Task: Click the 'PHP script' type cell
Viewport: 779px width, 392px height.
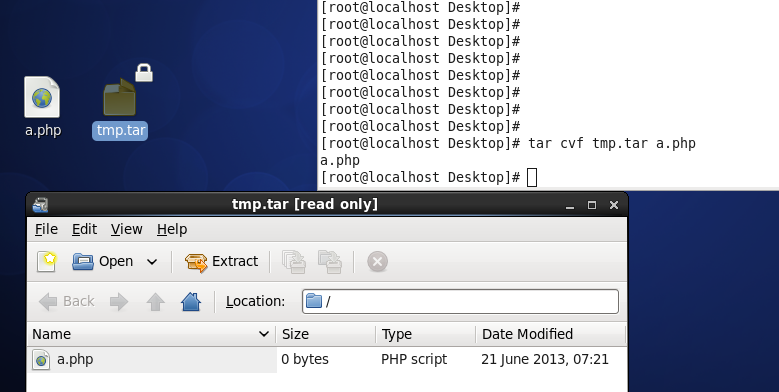Action: click(414, 359)
